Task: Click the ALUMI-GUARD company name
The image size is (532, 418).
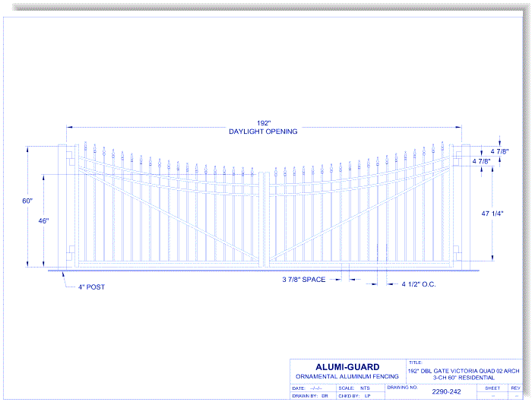Action: point(347,367)
